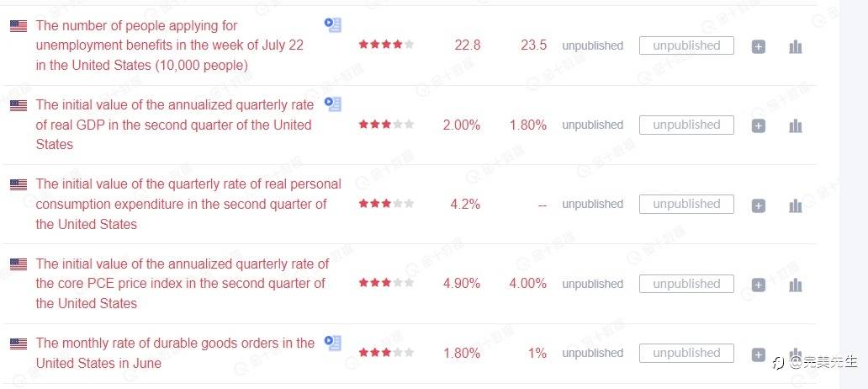This screenshot has height=389, width=868.
Task: Expand the personal consumption expenditure row plus button
Action: (758, 205)
